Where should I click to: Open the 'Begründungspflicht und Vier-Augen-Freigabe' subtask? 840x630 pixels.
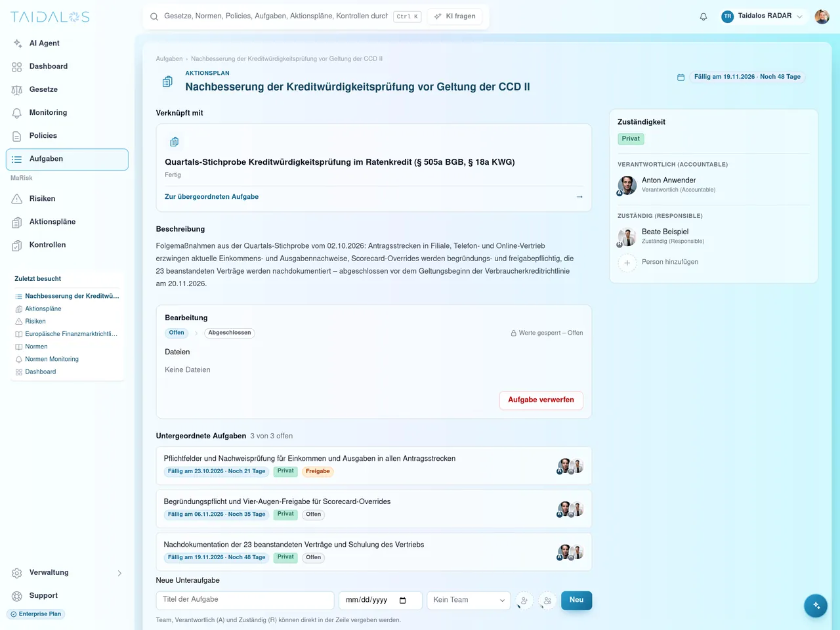[374, 509]
